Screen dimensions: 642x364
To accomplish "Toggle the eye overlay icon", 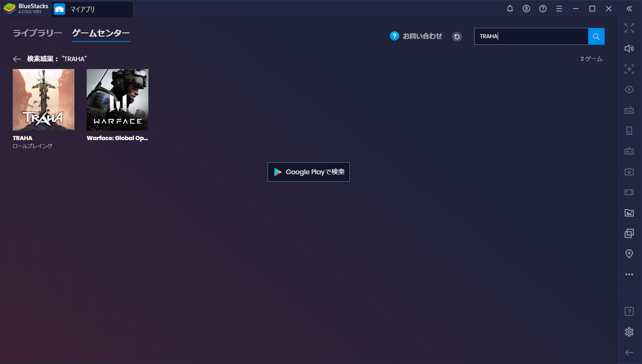I will (629, 90).
